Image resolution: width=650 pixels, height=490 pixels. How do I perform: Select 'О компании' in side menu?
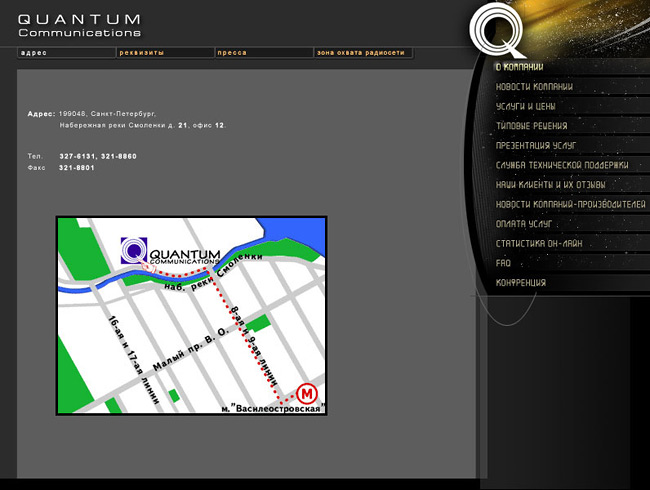[519, 67]
